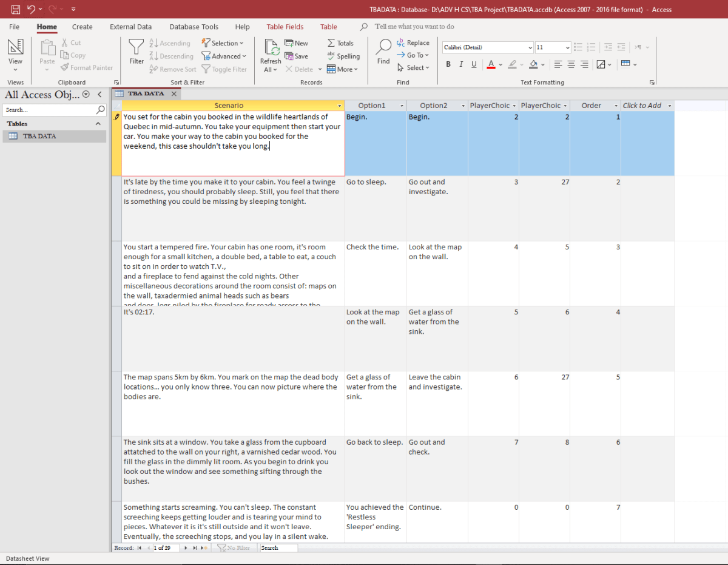Open All Access Objects dropdown menu

tap(86, 94)
